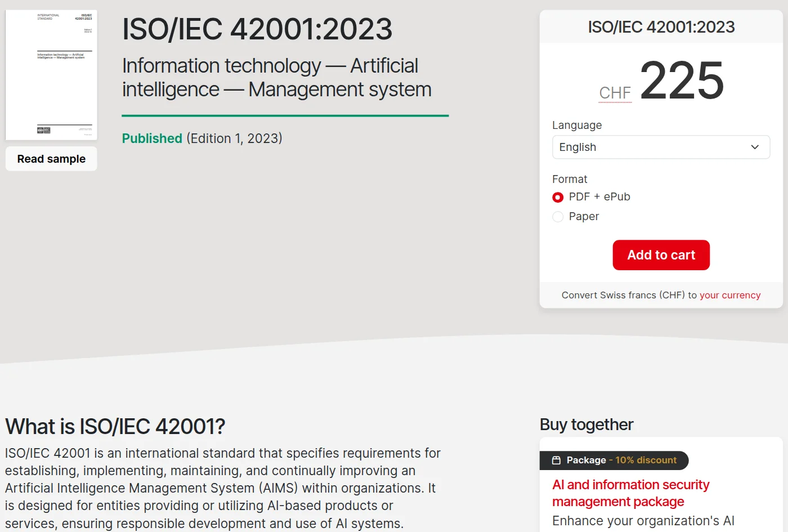Click the CHF currency abbreviation

pos(615,93)
